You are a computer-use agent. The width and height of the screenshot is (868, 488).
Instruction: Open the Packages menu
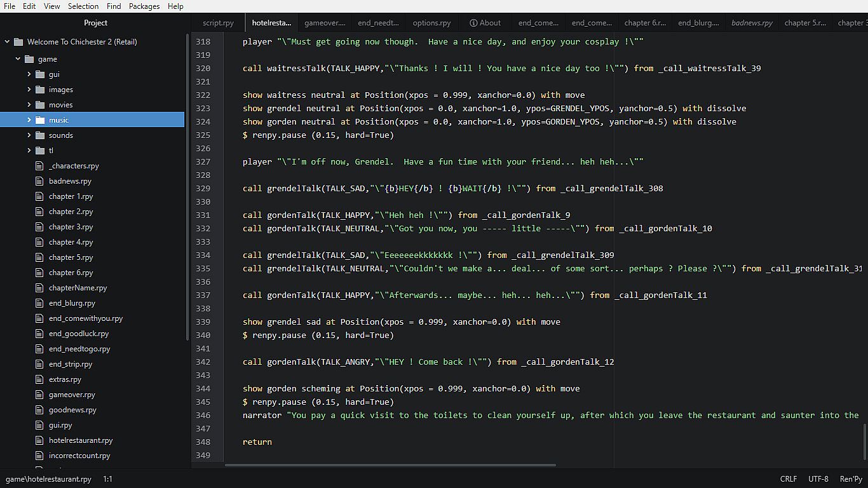[144, 6]
